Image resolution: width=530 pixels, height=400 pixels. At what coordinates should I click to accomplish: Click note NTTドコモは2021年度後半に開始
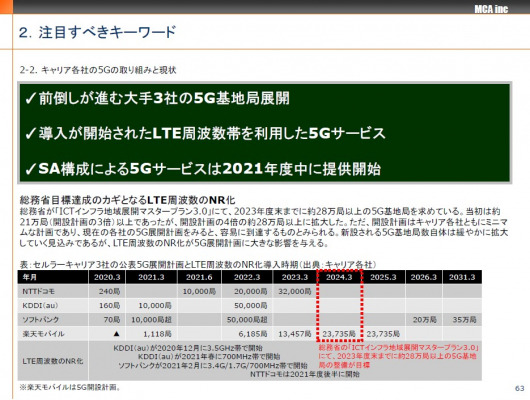click(305, 374)
